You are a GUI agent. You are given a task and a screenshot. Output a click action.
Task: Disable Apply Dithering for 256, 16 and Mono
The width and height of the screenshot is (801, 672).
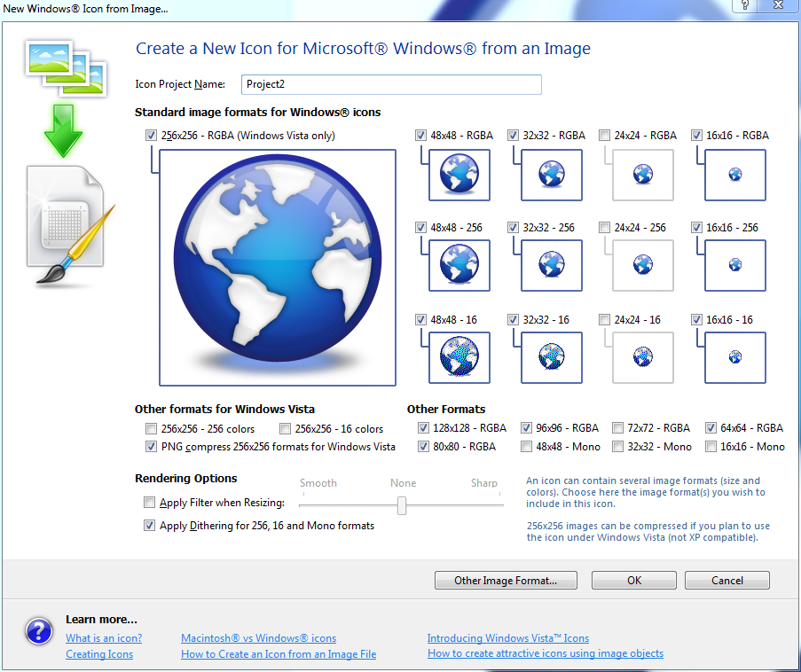(149, 525)
